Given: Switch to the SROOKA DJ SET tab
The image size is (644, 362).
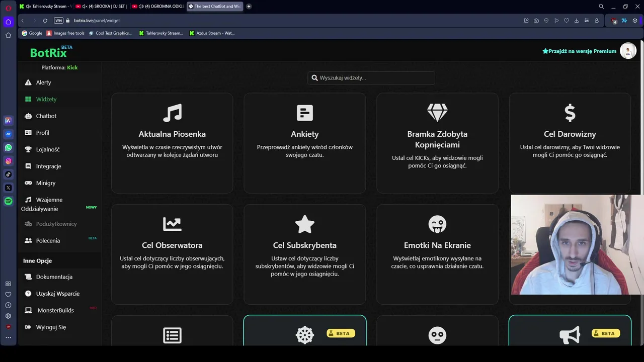Looking at the screenshot, I should coord(101,7).
